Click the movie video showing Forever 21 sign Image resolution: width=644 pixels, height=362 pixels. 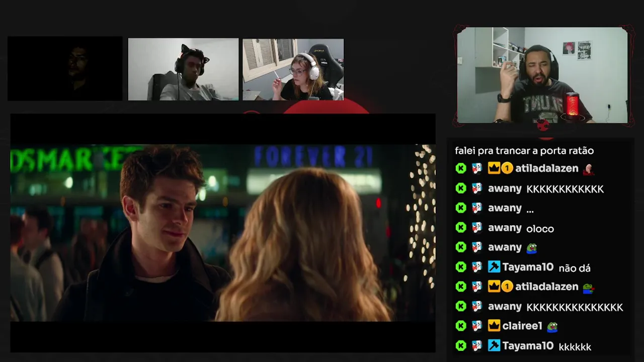tap(223, 233)
